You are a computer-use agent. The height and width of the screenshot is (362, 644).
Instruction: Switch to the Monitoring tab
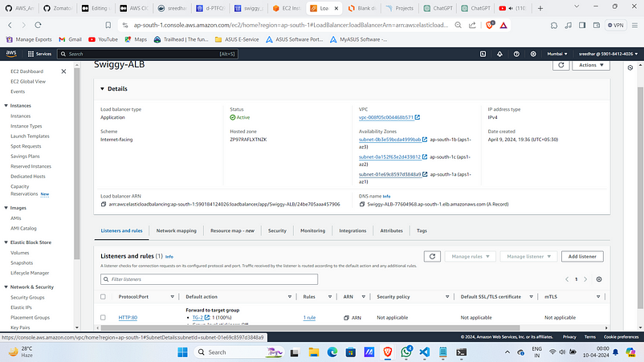[x=312, y=230]
